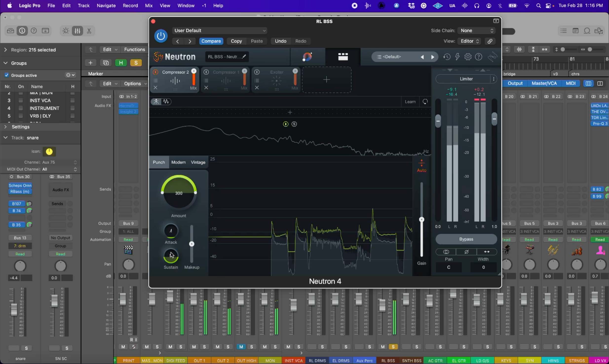
Task: Open the Navigate menu
Action: (106, 5)
